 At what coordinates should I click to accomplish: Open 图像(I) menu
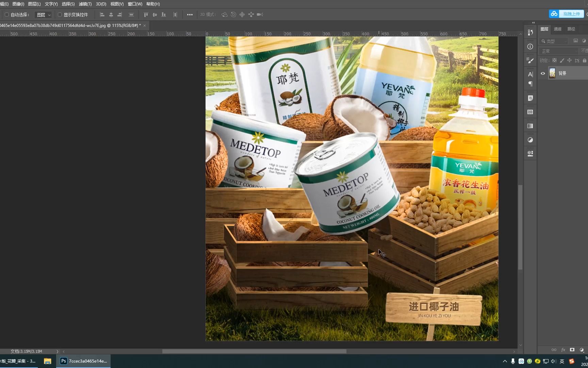click(x=18, y=4)
